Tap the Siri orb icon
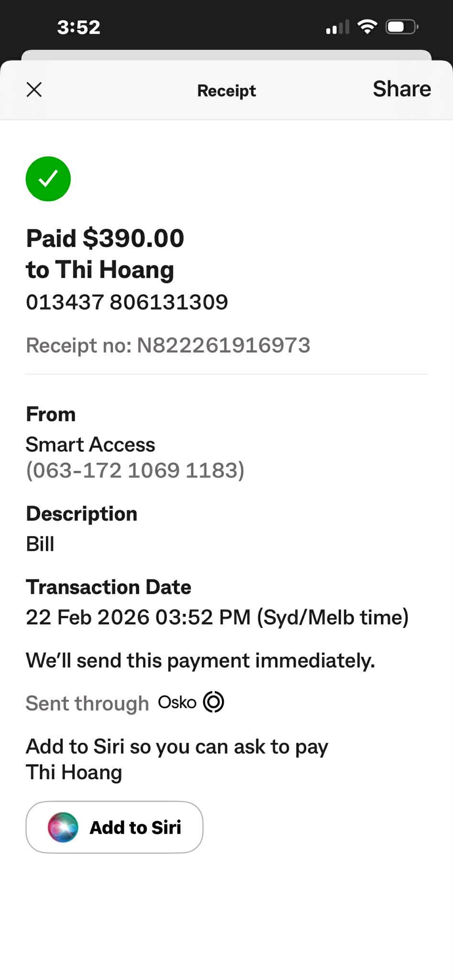The width and height of the screenshot is (453, 980). 63,827
